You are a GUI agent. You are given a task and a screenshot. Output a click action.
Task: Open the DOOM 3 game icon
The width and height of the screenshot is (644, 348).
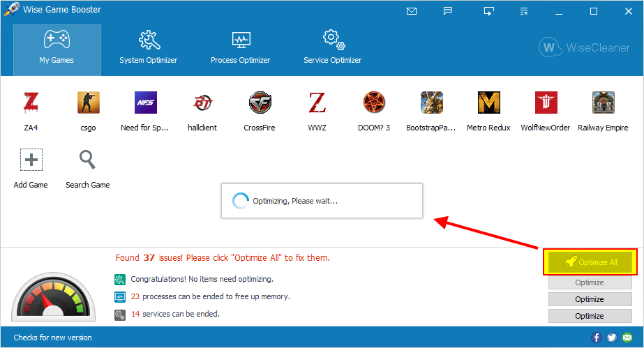pos(374,103)
